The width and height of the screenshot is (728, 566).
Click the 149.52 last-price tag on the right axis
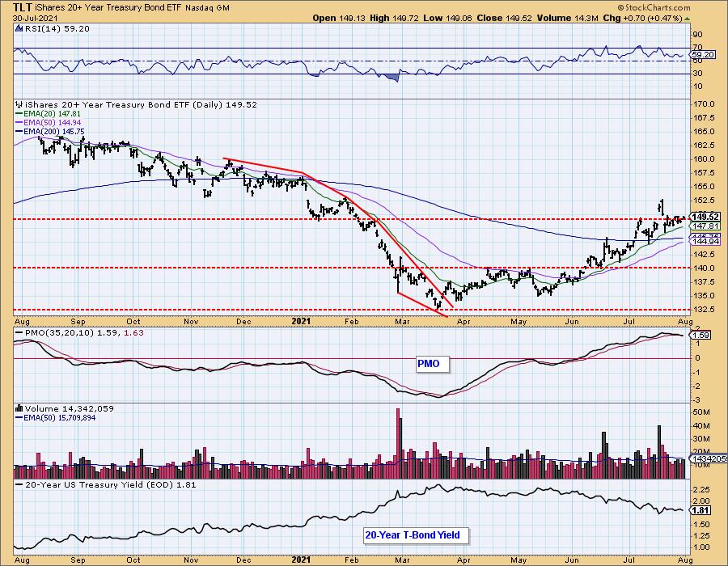click(x=705, y=217)
